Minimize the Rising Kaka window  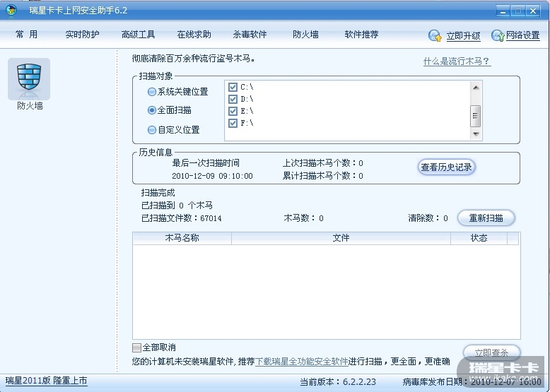click(503, 11)
